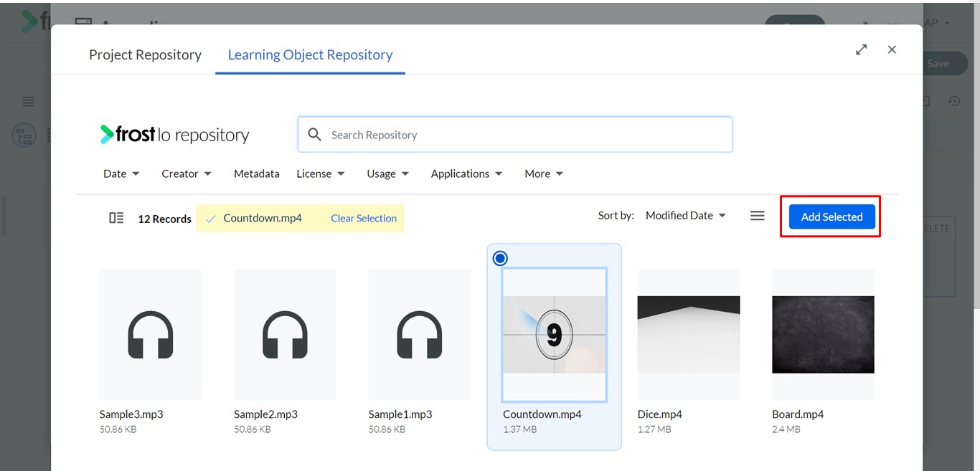Image resolution: width=980 pixels, height=471 pixels.
Task: Switch to list view using the lines icon
Action: pos(757,215)
